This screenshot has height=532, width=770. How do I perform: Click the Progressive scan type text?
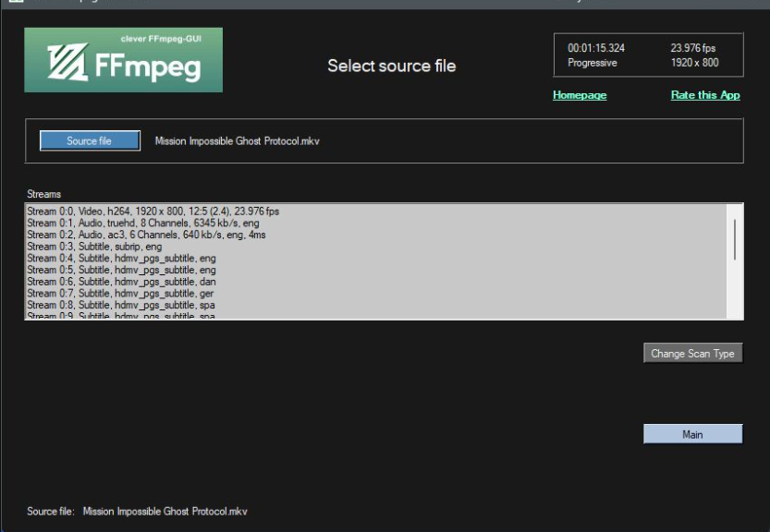(x=593, y=63)
